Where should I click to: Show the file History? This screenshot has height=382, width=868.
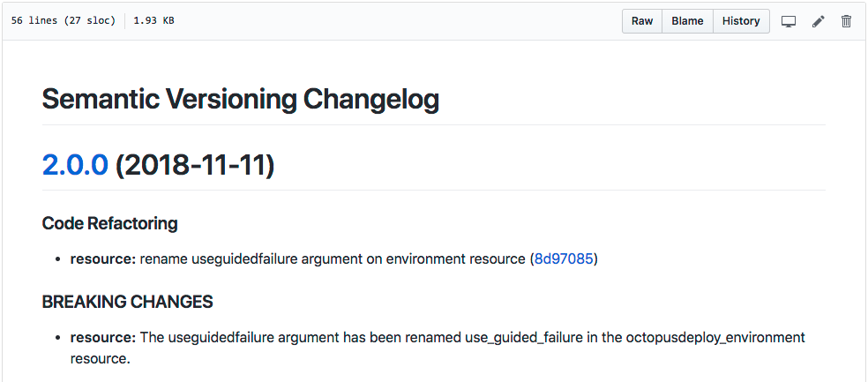coord(741,21)
